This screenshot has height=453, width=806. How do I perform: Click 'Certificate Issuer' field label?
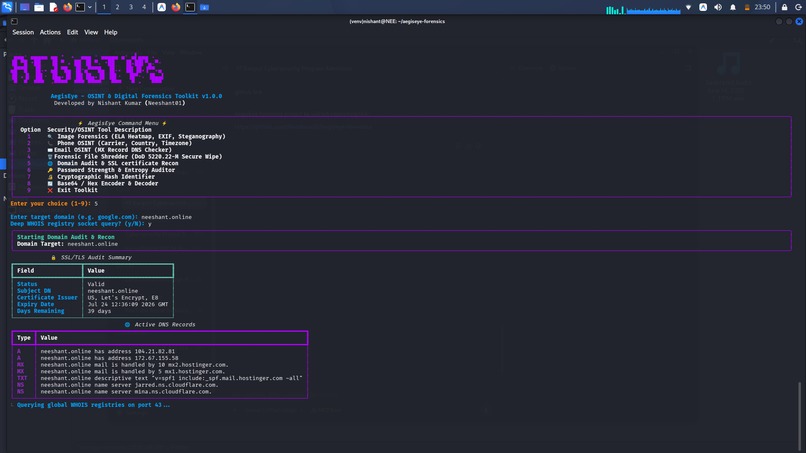tap(47, 297)
